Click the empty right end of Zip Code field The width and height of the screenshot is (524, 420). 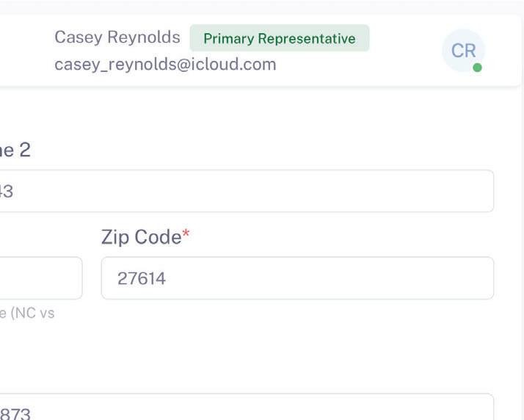455,278
